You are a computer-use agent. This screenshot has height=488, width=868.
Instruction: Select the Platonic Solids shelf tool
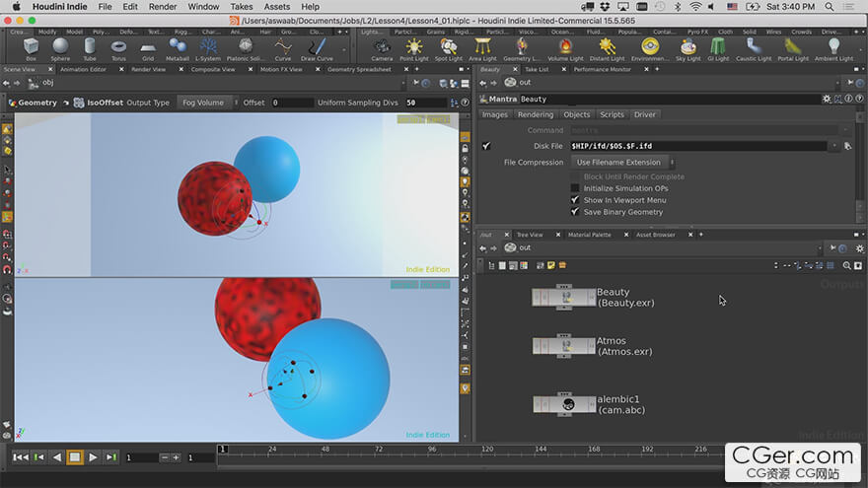click(x=246, y=49)
